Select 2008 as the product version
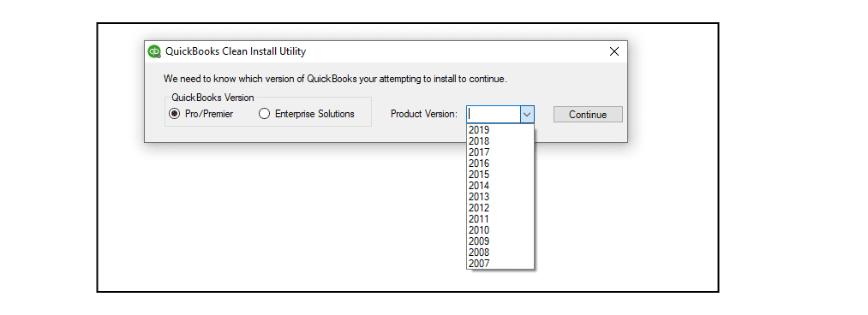 [500, 253]
